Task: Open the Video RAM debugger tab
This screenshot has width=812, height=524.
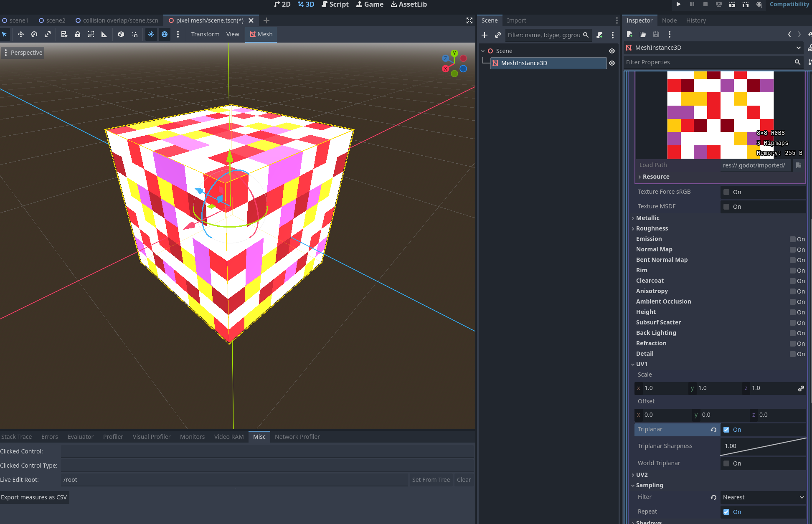Action: 229,437
